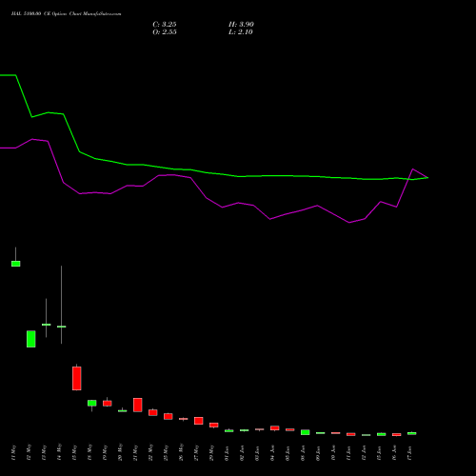The width and height of the screenshot is (476, 476).
Task: Select the green candle on 01 Jun
Action: pos(229,430)
